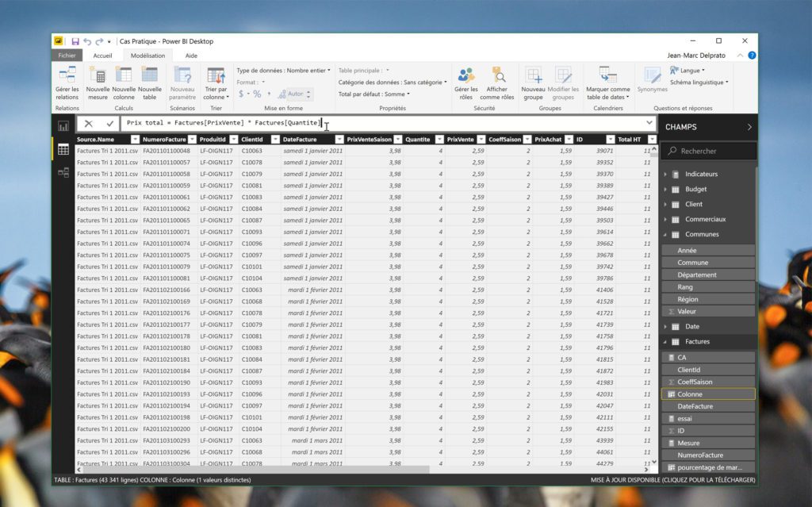The image size is (812, 507).
Task: Collapse the CHAMPS panel
Action: [x=749, y=127]
